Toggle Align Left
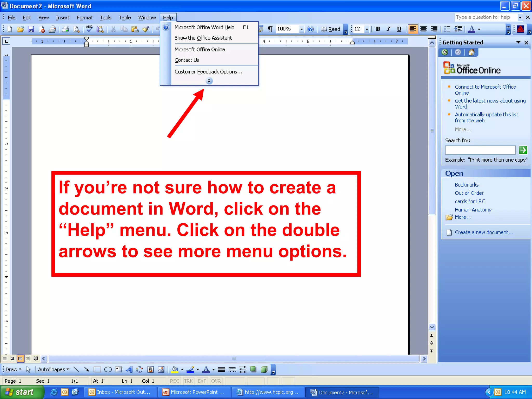Image resolution: width=532 pixels, height=399 pixels. point(413,29)
